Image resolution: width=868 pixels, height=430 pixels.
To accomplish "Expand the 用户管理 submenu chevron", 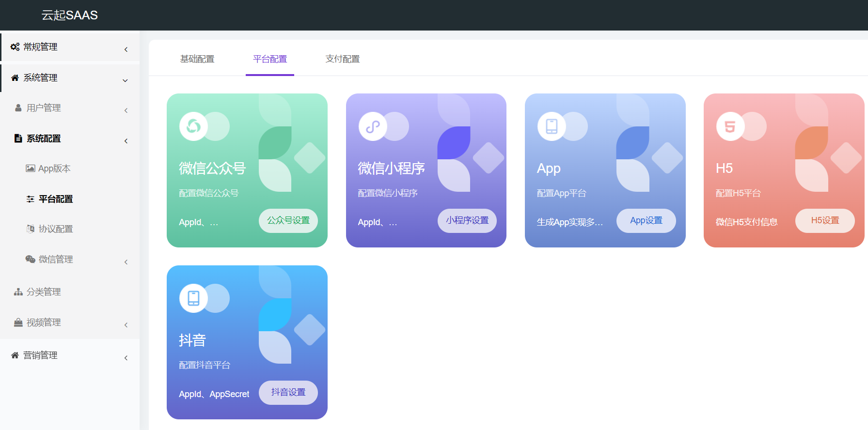I will pos(126,110).
